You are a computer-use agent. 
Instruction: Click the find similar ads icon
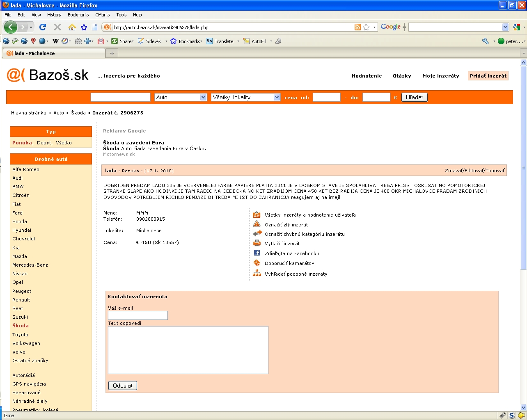[x=257, y=273]
